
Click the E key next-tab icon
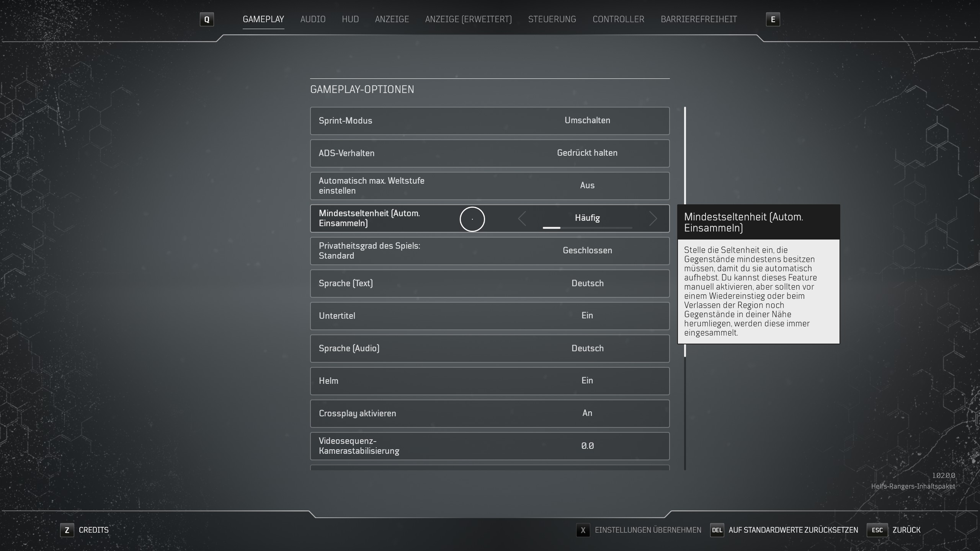[x=773, y=19]
